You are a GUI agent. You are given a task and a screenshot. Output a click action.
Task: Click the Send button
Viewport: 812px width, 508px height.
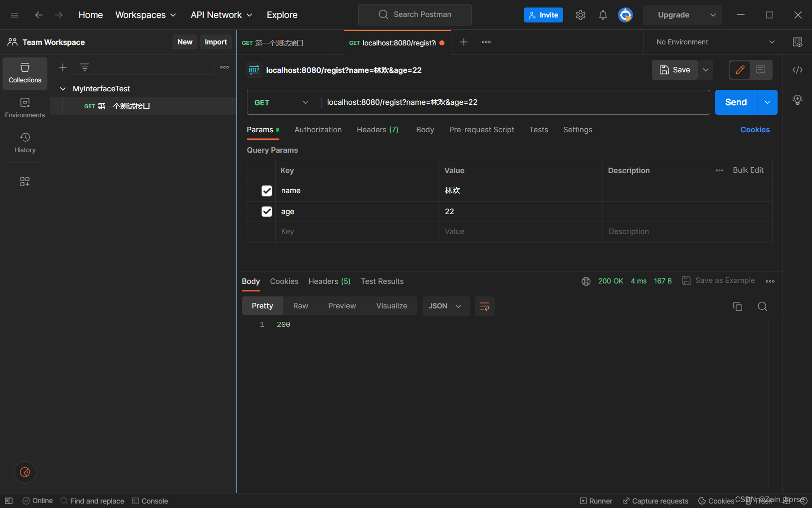[736, 102]
